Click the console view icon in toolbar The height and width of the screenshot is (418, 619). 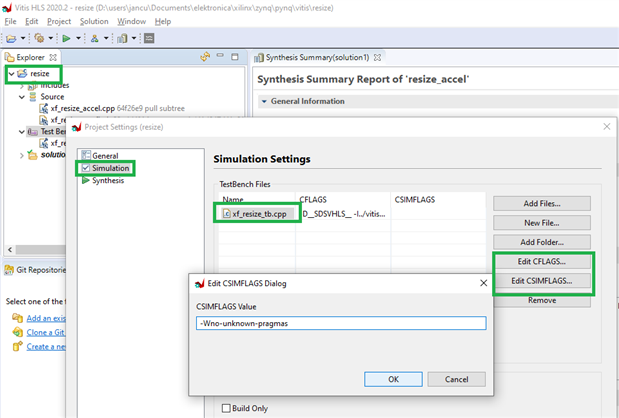[149, 38]
